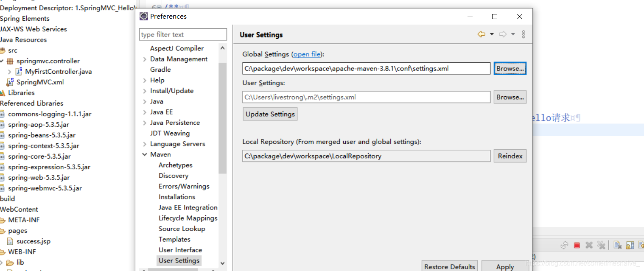Open the back history dropdown arrow
Viewport: 644px width, 271px height.
coord(492,34)
